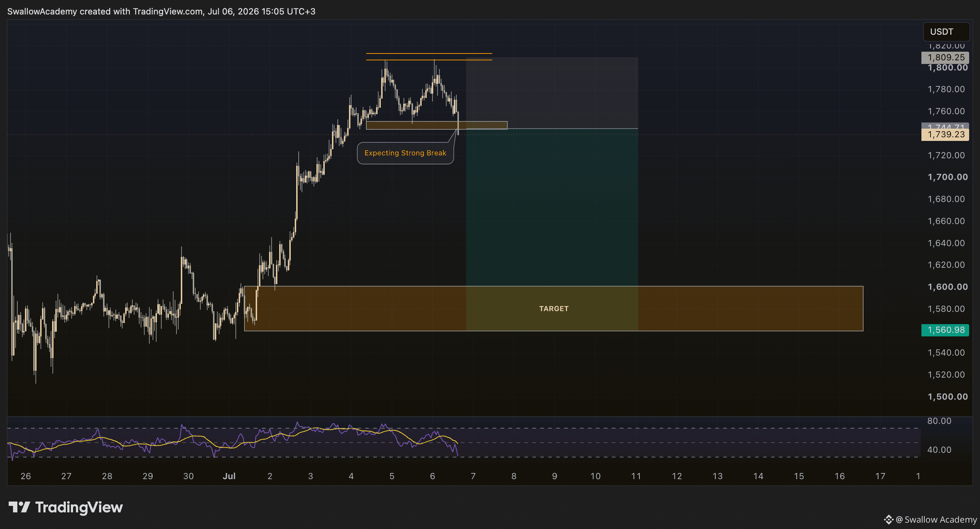Click the 6 date label on time axis
980x529 pixels.
[433, 476]
